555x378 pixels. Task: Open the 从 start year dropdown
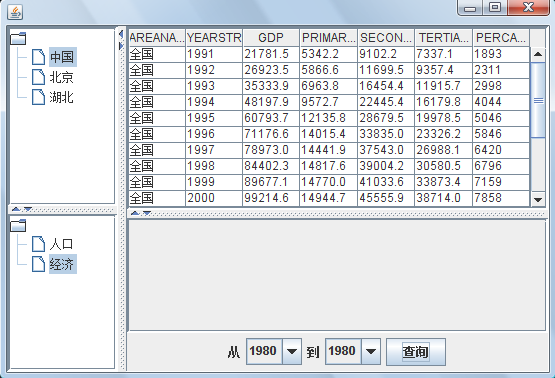pyautogui.click(x=292, y=351)
